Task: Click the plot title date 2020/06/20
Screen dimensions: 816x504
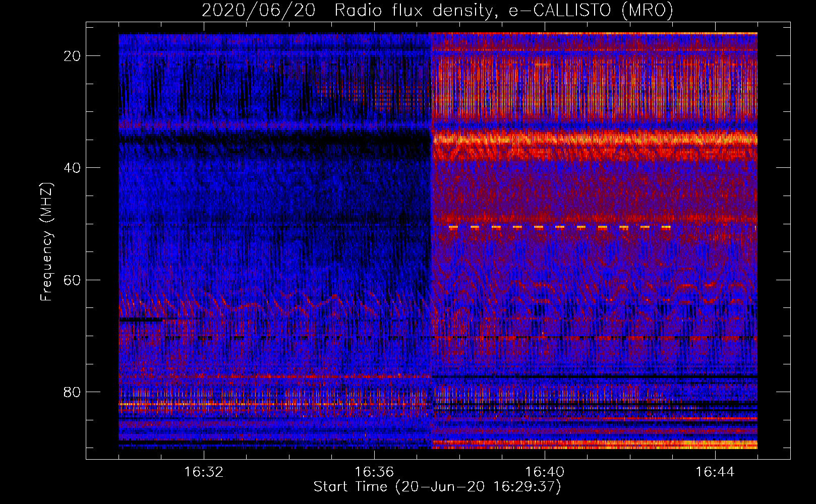Action: tap(259, 10)
